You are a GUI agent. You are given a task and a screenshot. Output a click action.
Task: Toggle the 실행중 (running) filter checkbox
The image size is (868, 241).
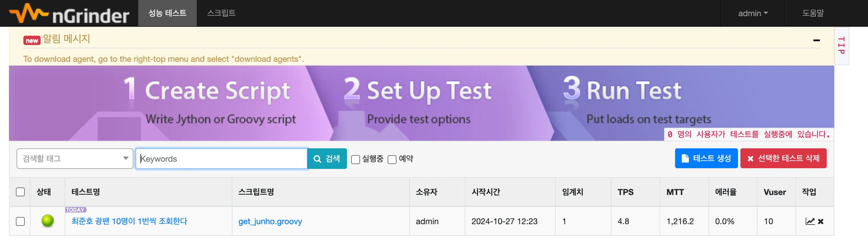coord(356,159)
